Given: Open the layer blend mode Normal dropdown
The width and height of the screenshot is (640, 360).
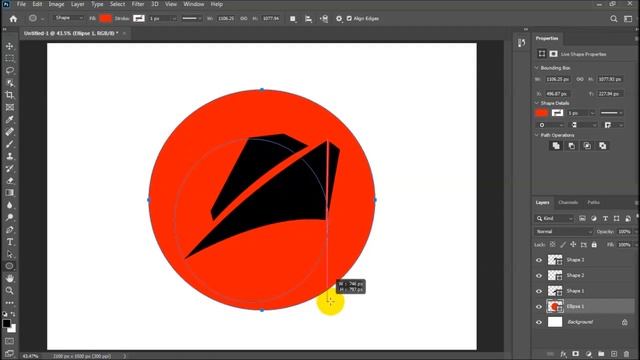Looking at the screenshot, I should (564, 231).
